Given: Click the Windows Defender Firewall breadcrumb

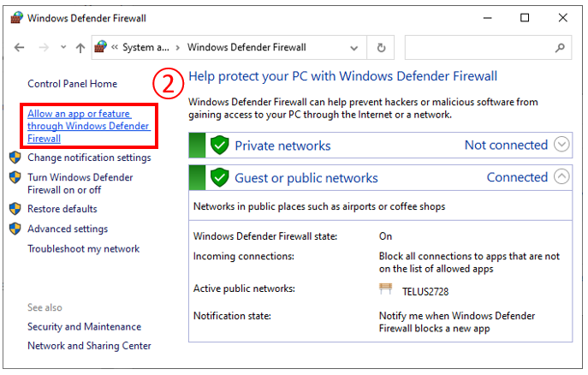Looking at the screenshot, I should tap(246, 48).
